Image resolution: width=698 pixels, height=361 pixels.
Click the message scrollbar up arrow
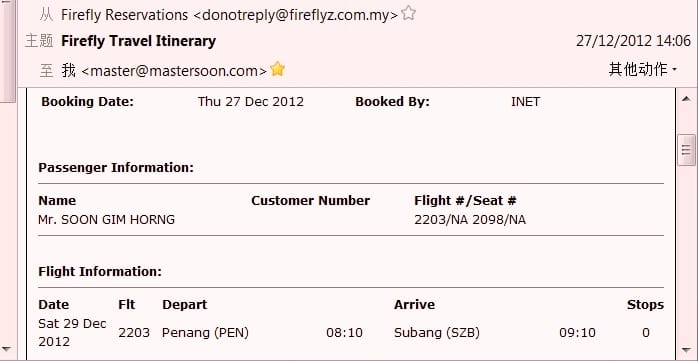[x=686, y=98]
